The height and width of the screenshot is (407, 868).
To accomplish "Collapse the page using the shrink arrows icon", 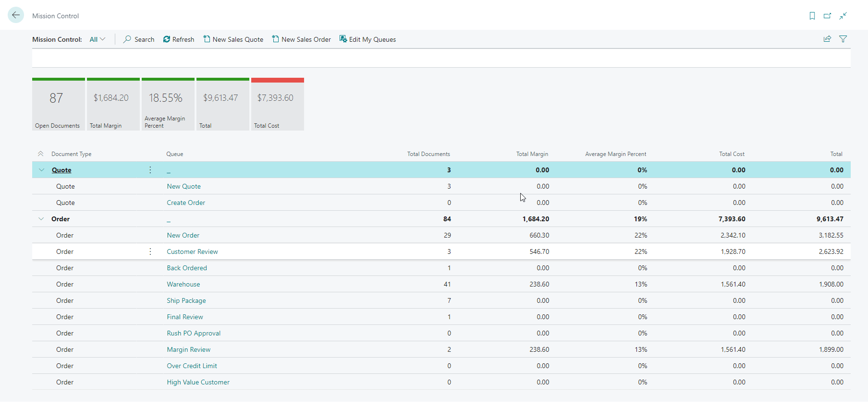I will click(x=843, y=16).
